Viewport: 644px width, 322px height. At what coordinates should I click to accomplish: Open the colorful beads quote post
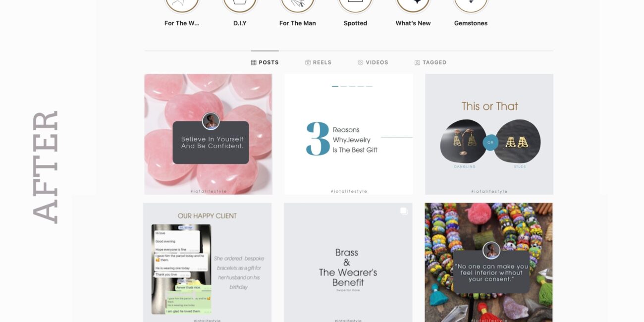tap(488, 263)
